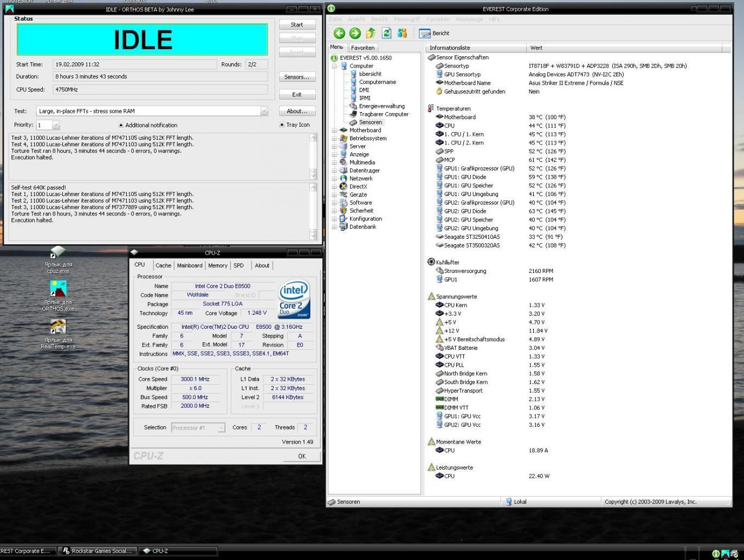744x560 pixels.
Task: Open the Datei menu in EVEREST
Action: pyautogui.click(x=335, y=19)
